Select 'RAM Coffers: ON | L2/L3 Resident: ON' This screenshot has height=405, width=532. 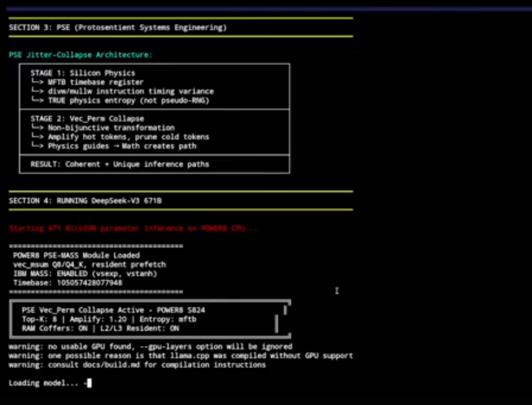(x=100, y=328)
